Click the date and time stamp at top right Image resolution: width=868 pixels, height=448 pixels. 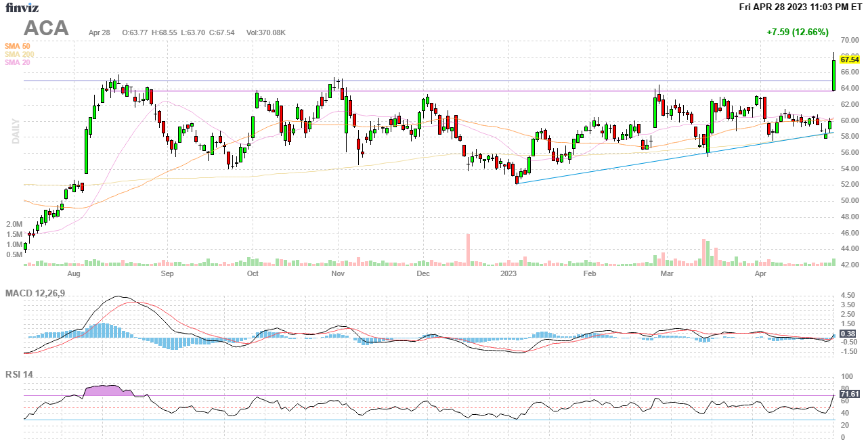[x=800, y=7]
